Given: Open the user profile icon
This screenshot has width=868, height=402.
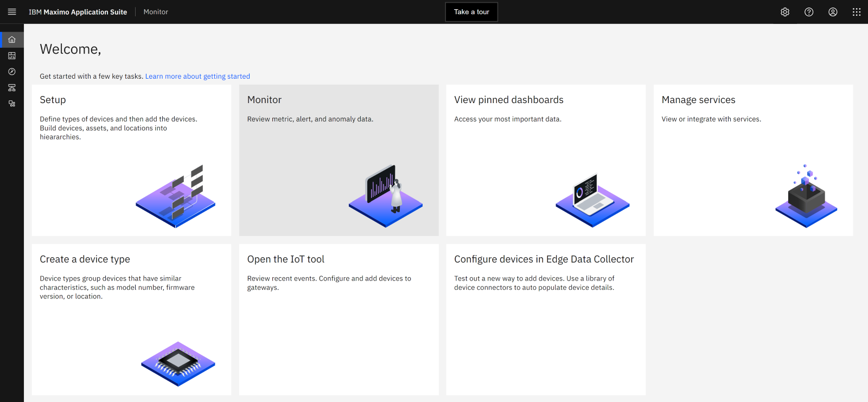Looking at the screenshot, I should coord(833,12).
